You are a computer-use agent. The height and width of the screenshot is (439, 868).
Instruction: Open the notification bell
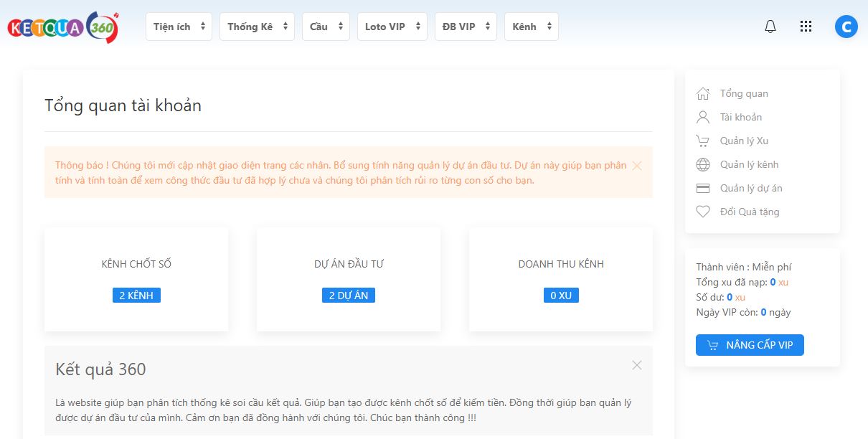770,27
